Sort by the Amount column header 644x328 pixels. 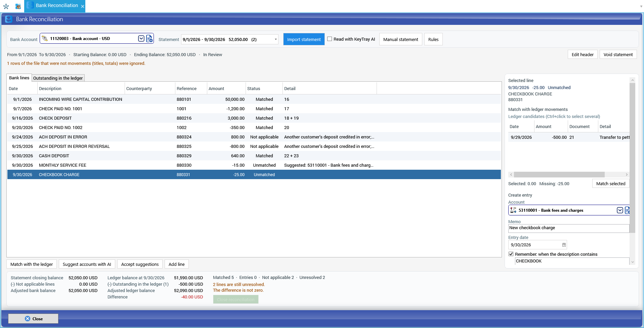click(226, 88)
